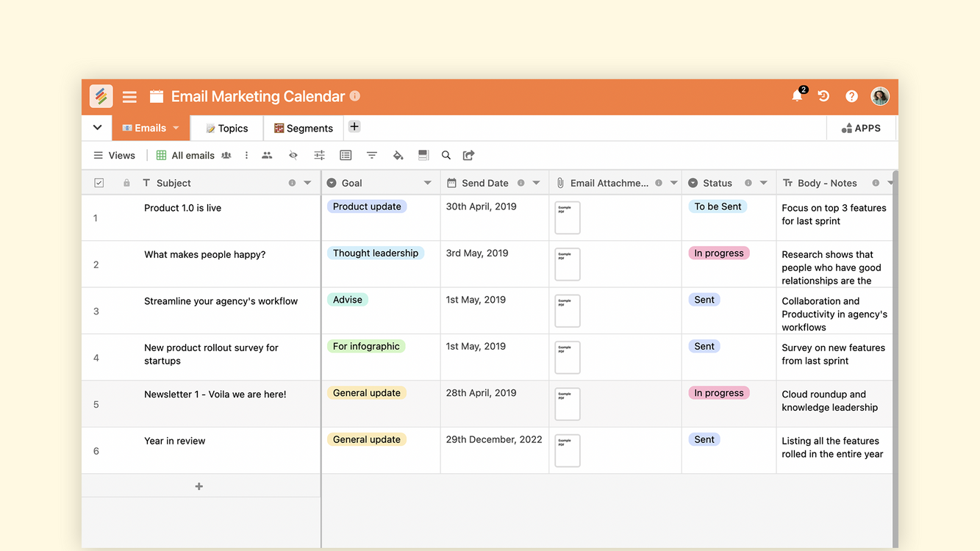Open search with the magnifier icon
Image resolution: width=980 pixels, height=551 pixels.
[x=446, y=155]
